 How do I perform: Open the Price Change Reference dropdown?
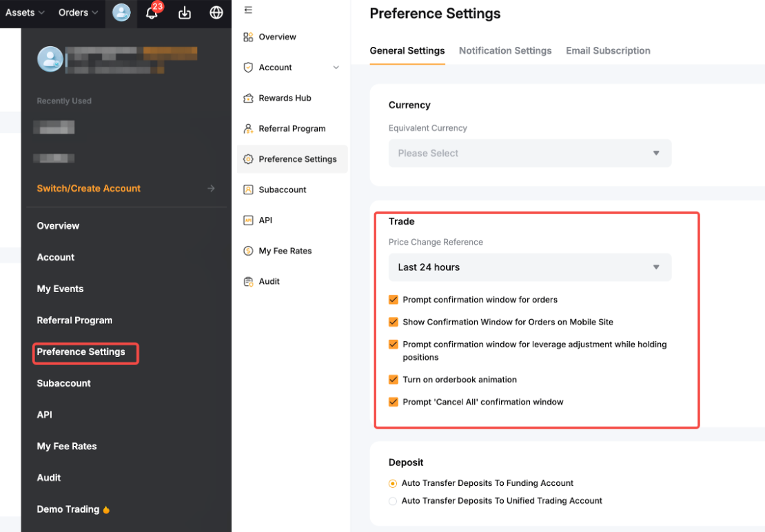529,267
